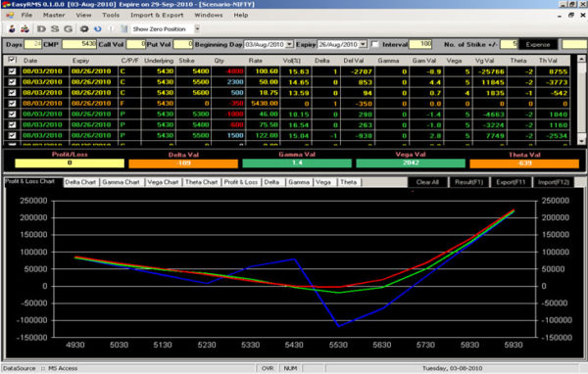This screenshot has height=374, width=588.
Task: Switch to the Profit & Loss data tab
Action: (x=241, y=182)
